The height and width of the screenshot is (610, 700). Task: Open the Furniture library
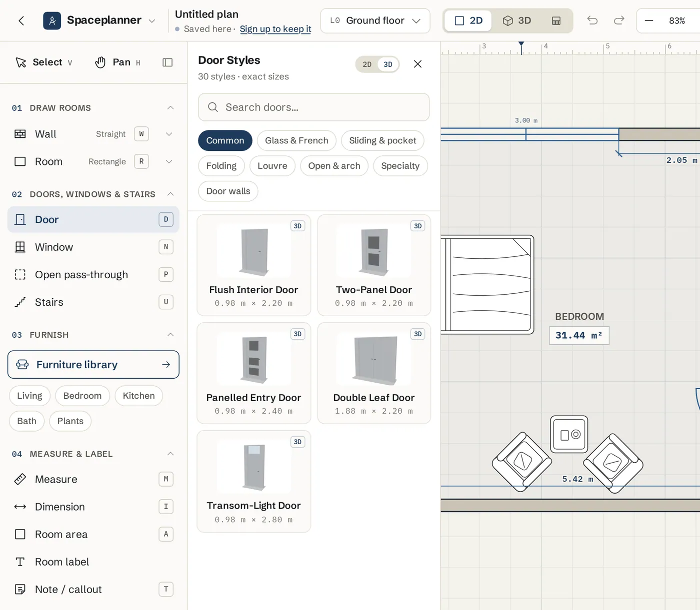click(93, 365)
